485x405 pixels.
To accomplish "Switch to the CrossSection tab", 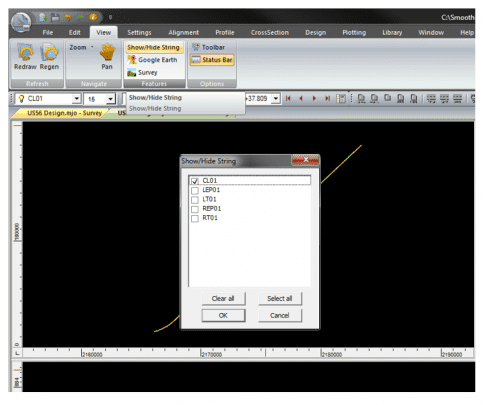I will tap(270, 33).
